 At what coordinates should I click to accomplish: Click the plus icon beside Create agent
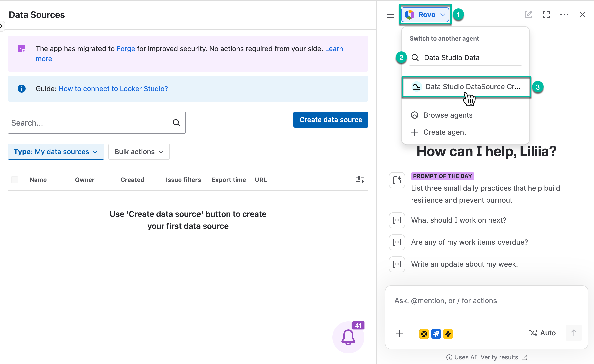tap(415, 132)
